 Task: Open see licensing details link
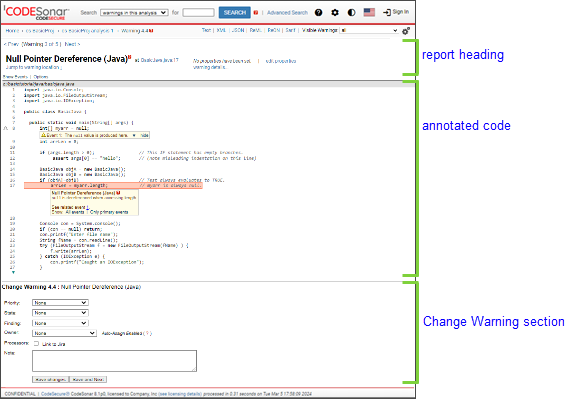(180, 394)
